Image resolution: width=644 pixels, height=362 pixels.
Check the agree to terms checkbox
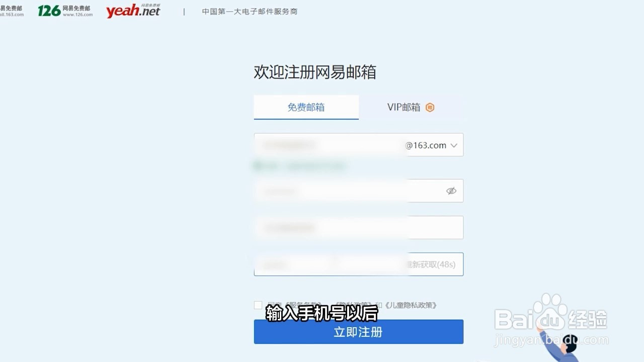pos(258,305)
